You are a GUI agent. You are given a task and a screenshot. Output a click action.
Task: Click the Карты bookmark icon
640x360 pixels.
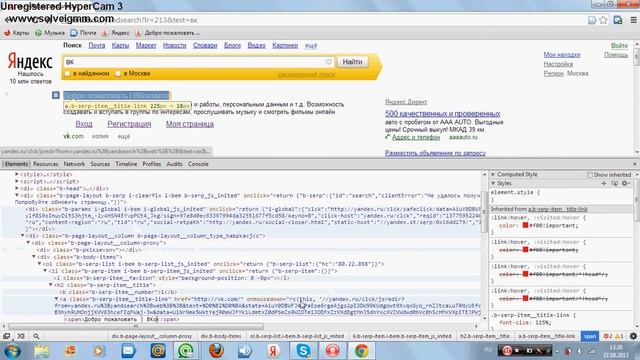[7, 33]
